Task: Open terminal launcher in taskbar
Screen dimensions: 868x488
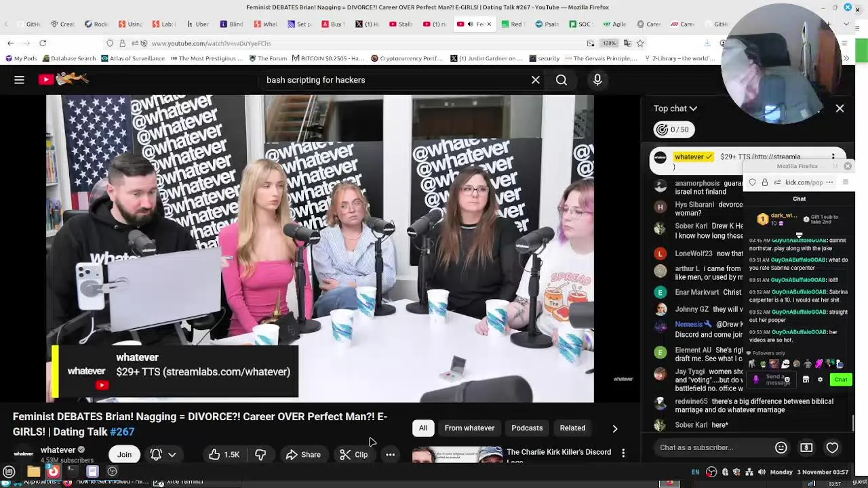Action: click(x=71, y=471)
